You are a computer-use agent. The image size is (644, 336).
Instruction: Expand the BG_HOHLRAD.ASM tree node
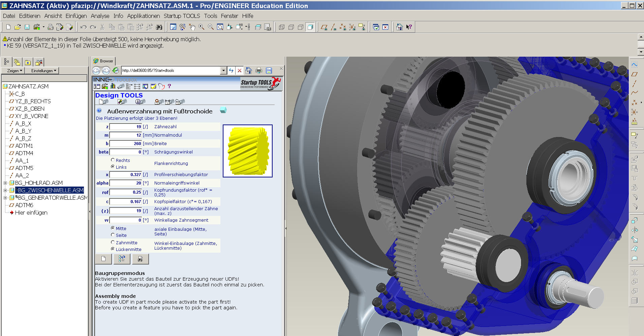tap(5, 183)
